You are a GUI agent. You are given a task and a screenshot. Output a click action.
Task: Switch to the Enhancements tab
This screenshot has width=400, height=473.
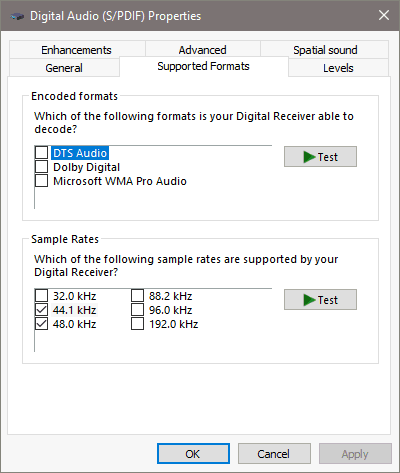pyautogui.click(x=76, y=50)
